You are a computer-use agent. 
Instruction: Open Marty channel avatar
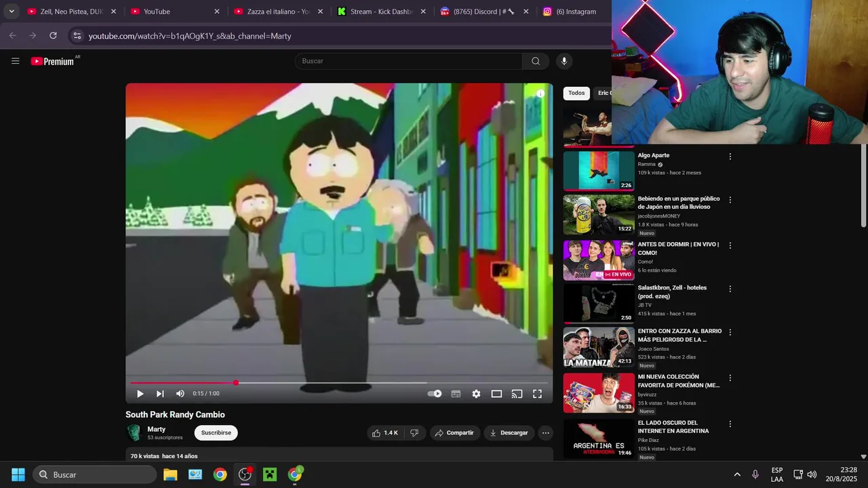(x=134, y=432)
